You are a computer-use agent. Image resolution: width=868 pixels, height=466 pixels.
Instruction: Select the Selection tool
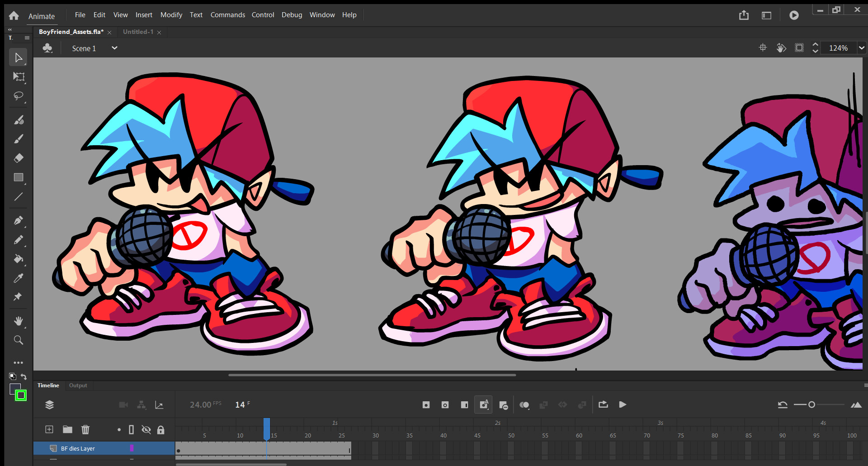[18, 57]
